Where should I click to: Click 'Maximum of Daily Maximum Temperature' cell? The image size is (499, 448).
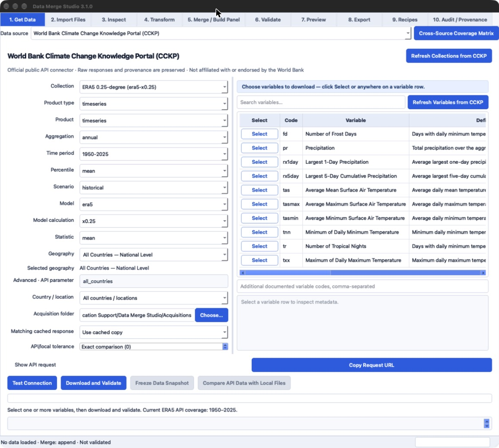[x=355, y=260]
